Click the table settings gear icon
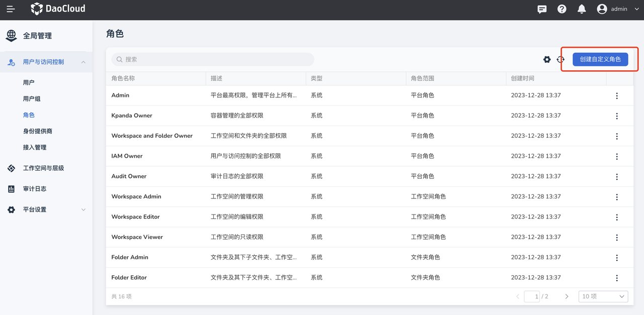644x315 pixels. point(547,59)
